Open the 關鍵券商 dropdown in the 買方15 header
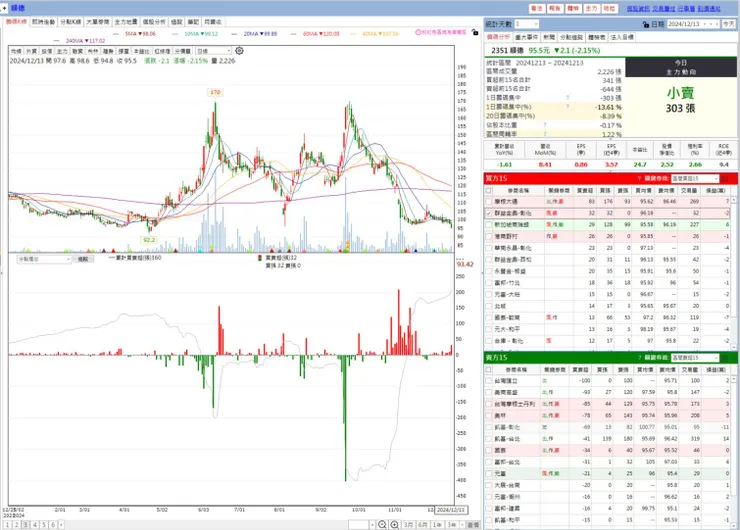The width and height of the screenshot is (740, 530). [x=695, y=178]
